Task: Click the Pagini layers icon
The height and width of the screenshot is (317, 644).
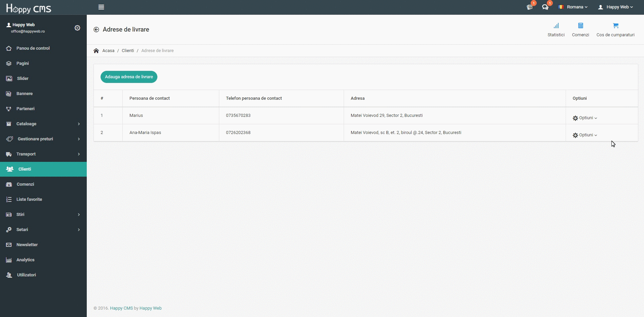Action: pos(9,63)
